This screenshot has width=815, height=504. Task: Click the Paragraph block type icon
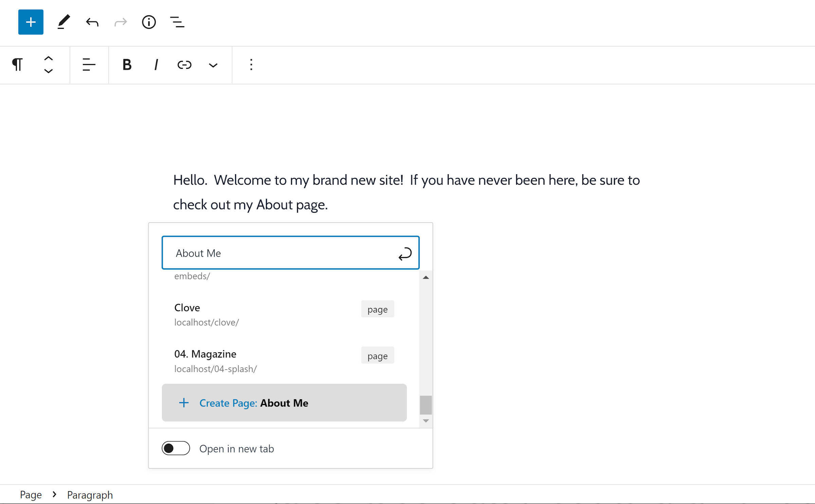[17, 64]
